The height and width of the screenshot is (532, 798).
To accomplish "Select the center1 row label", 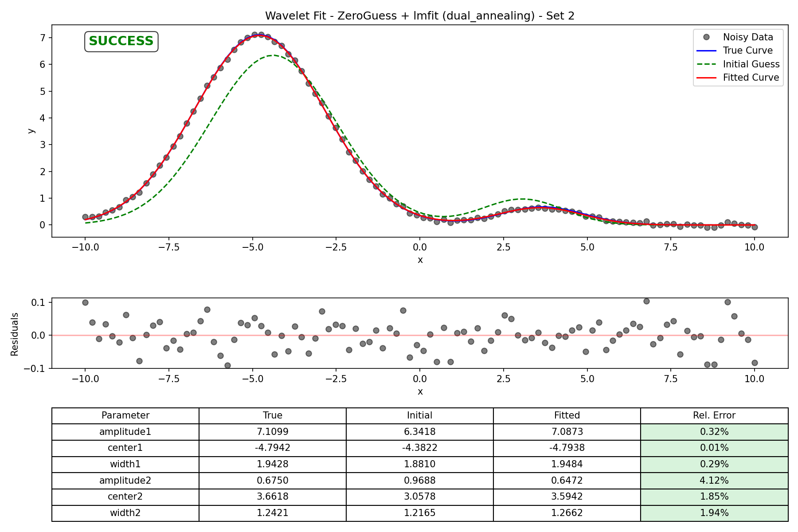I will tap(125, 448).
